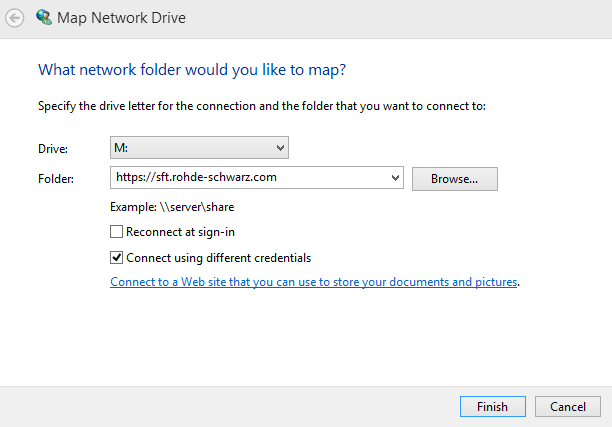Click the 'Specify the drive letter' instruction text
The image size is (612, 427).
point(261,105)
